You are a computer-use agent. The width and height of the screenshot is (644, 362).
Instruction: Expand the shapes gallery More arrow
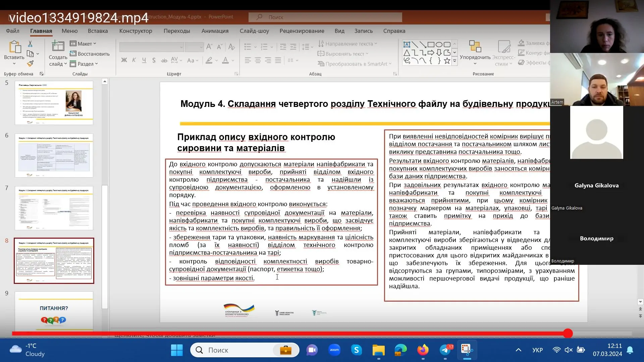454,61
